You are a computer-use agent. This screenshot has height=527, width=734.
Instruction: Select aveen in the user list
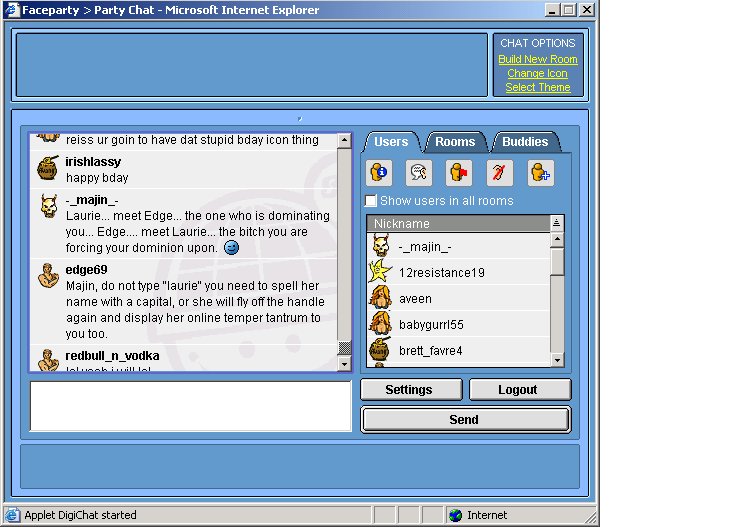[x=459, y=298]
